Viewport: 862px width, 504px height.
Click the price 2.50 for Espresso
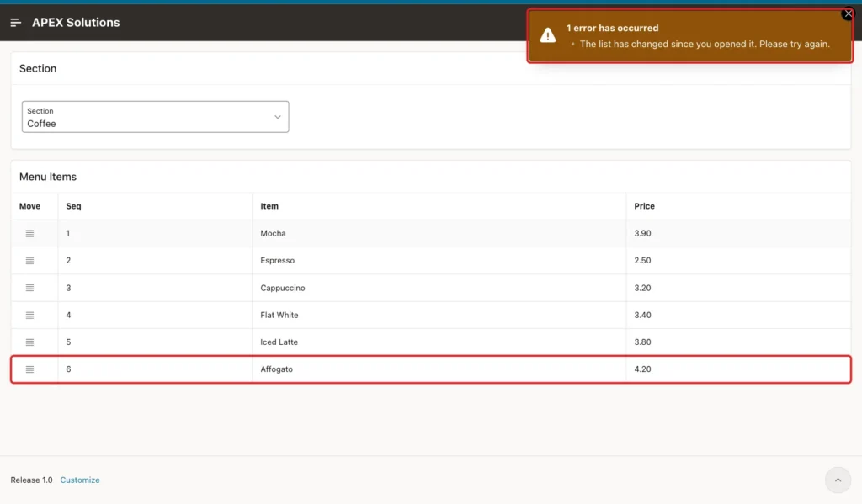coord(642,261)
